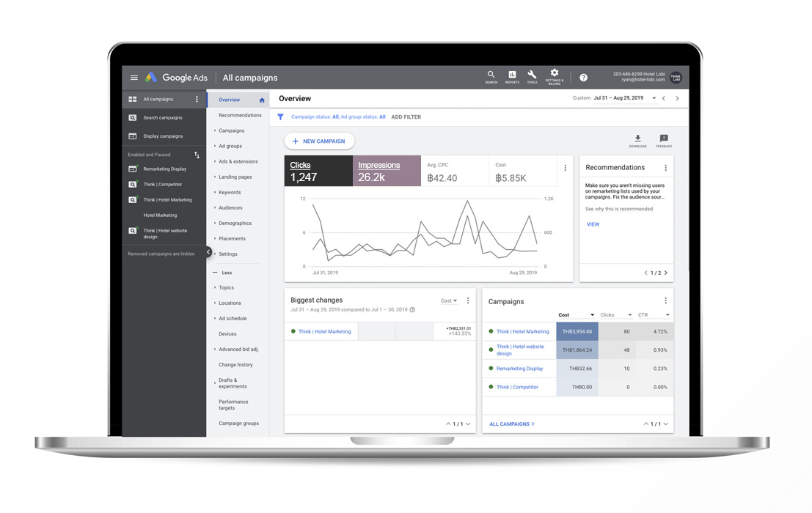
Task: Select Search campaigns in the sidebar
Action: coord(163,118)
